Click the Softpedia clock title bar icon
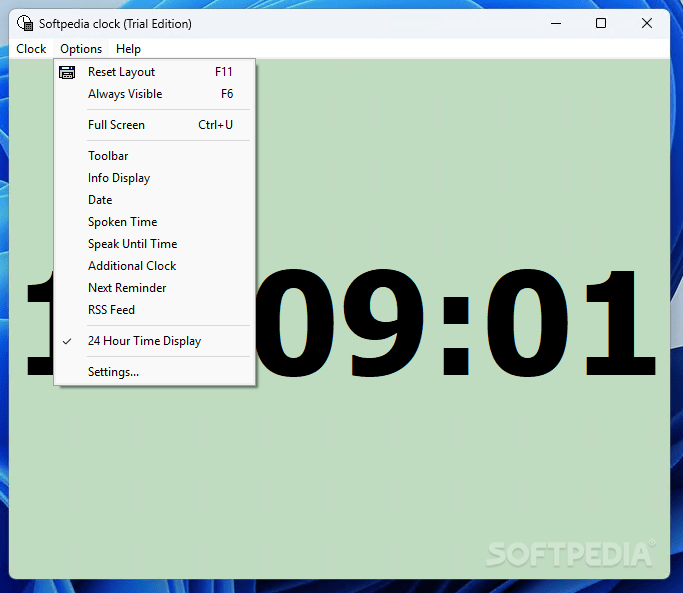683x593 pixels. [25, 23]
